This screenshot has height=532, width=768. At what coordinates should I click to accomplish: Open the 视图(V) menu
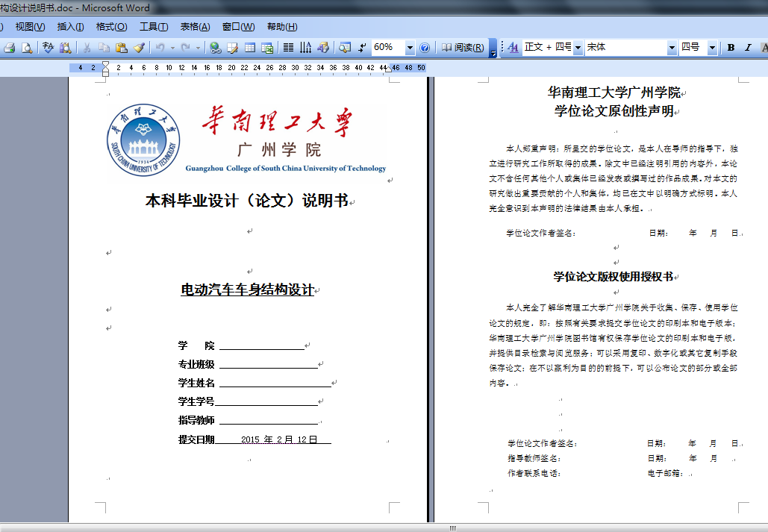(31, 26)
